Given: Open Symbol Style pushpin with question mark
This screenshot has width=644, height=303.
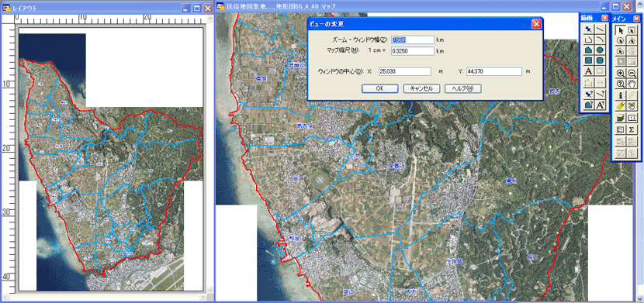Looking at the screenshot, I should coord(589,94).
